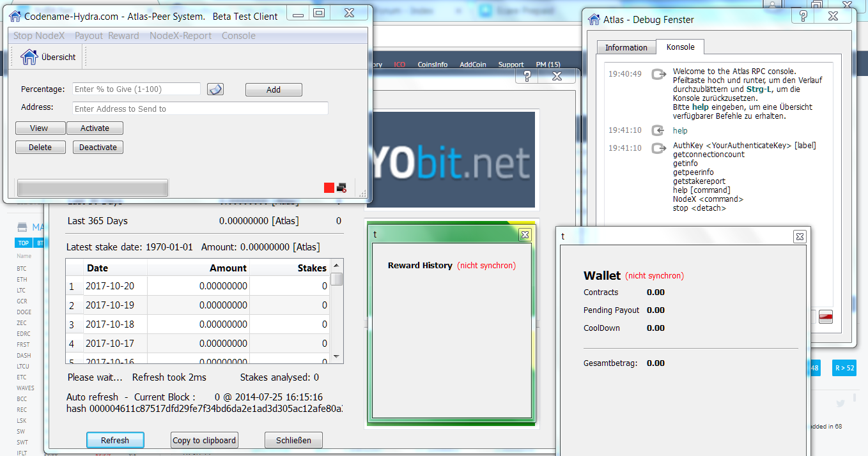This screenshot has height=456, width=868.
Task: Focus the Percentage input field
Action: coord(136,89)
